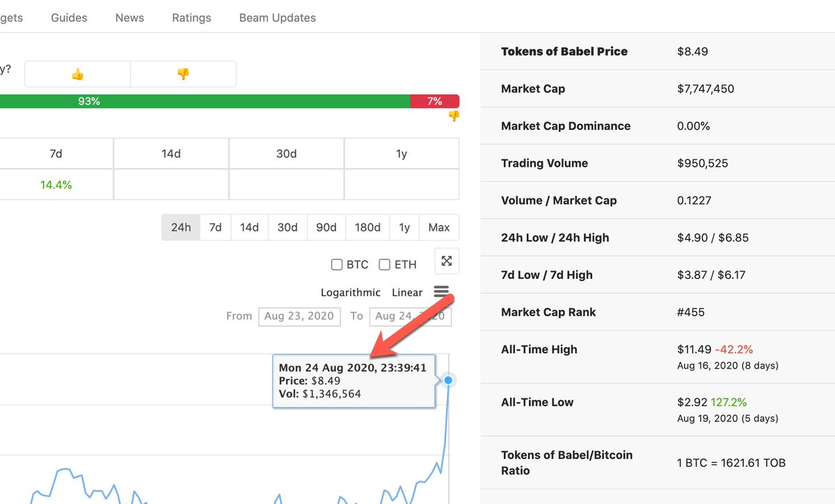
Task: Click the -42.2% all-time high change
Action: [x=733, y=349]
